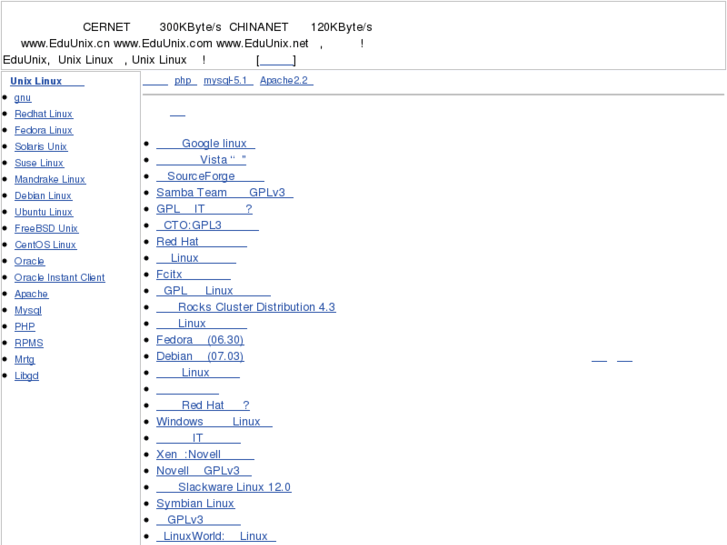Open Oracle Instant Client link

click(60, 277)
